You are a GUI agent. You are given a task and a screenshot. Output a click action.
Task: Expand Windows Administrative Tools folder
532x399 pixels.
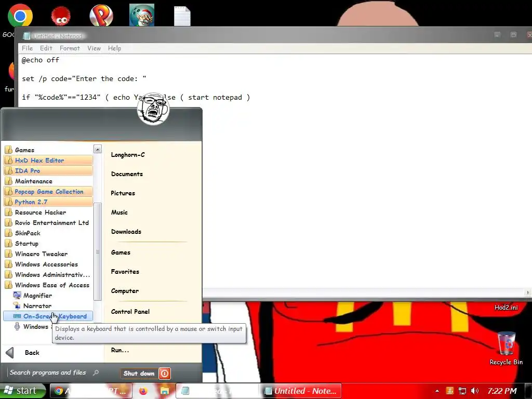tap(48, 275)
